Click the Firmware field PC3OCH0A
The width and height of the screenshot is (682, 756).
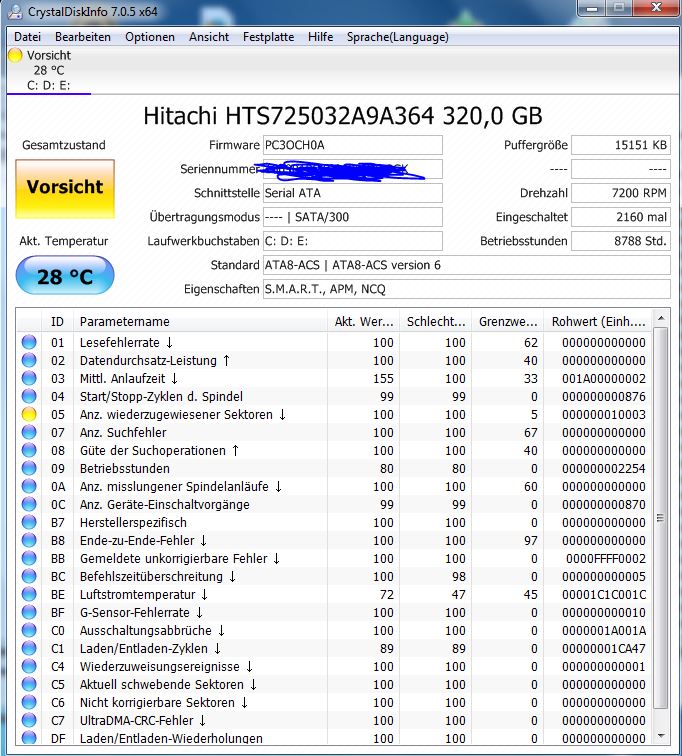point(352,145)
